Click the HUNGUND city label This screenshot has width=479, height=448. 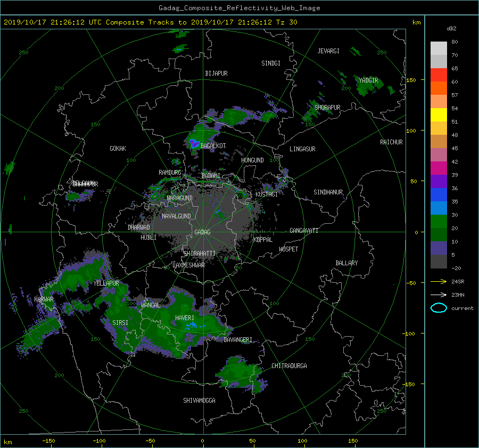click(252, 160)
